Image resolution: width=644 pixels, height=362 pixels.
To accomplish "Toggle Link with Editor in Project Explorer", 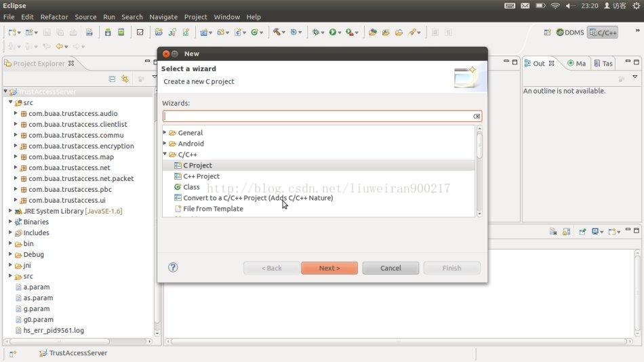I will (x=125, y=79).
